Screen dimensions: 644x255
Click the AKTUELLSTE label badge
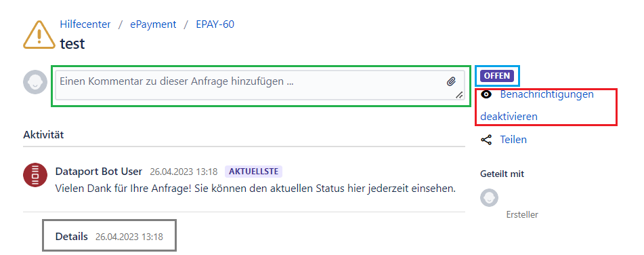click(x=253, y=172)
